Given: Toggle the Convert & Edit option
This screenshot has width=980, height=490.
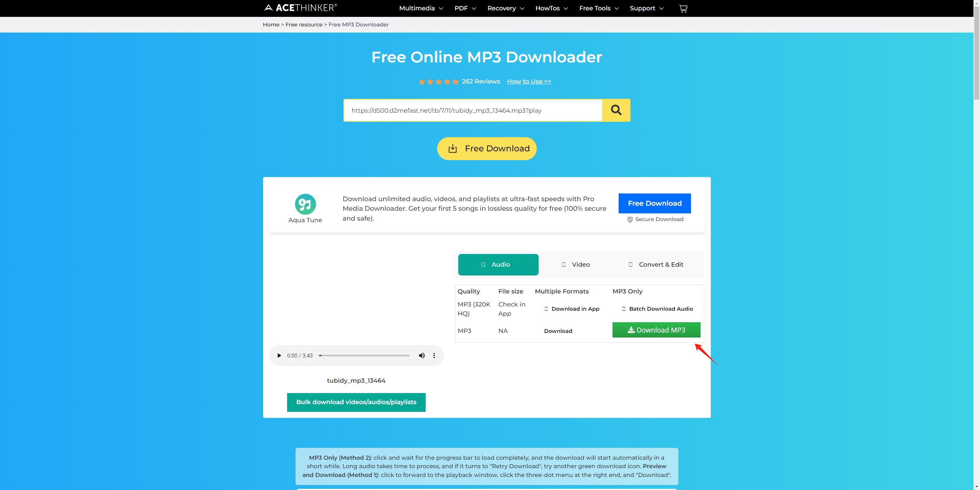Looking at the screenshot, I should coord(656,265).
